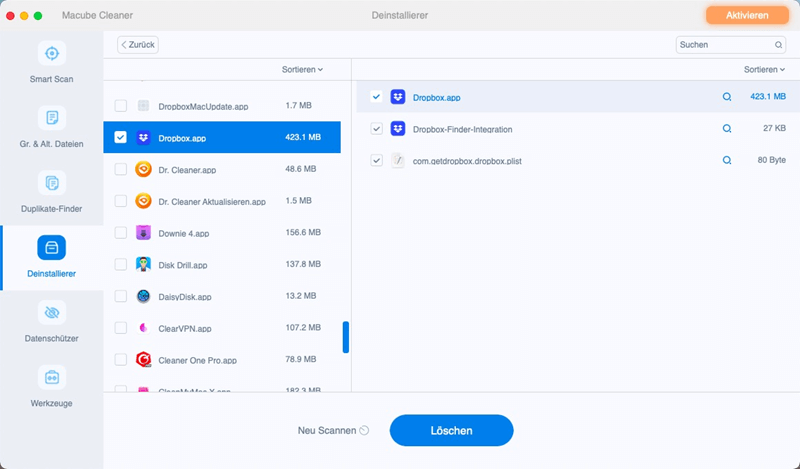
Task: Open Gr. & Alt. Dateien sidebar icon
Action: (x=52, y=118)
